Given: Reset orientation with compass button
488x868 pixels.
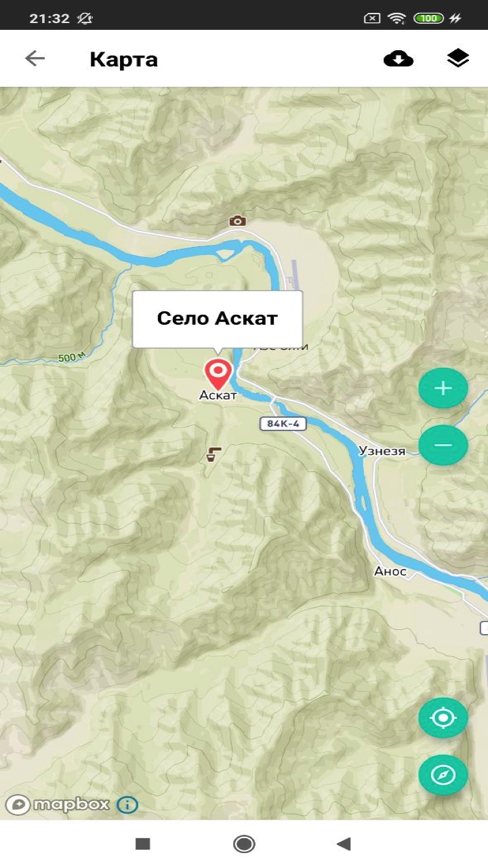Looking at the screenshot, I should coord(443,774).
